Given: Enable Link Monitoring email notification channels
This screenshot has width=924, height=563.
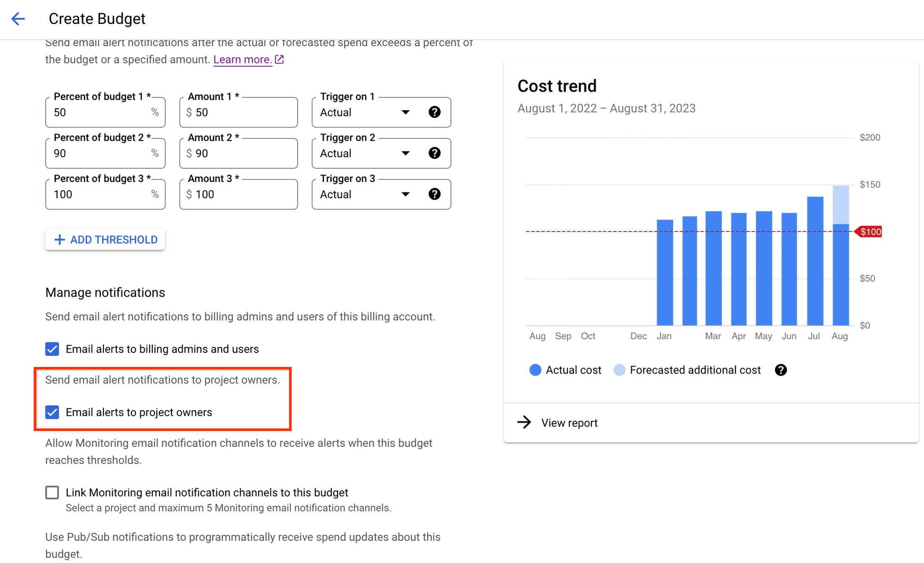Looking at the screenshot, I should (x=53, y=492).
